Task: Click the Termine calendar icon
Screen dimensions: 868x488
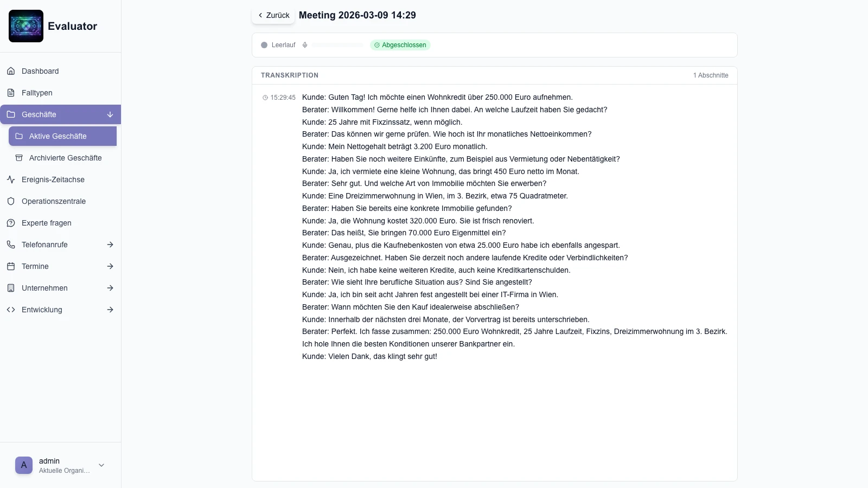Action: [11, 266]
